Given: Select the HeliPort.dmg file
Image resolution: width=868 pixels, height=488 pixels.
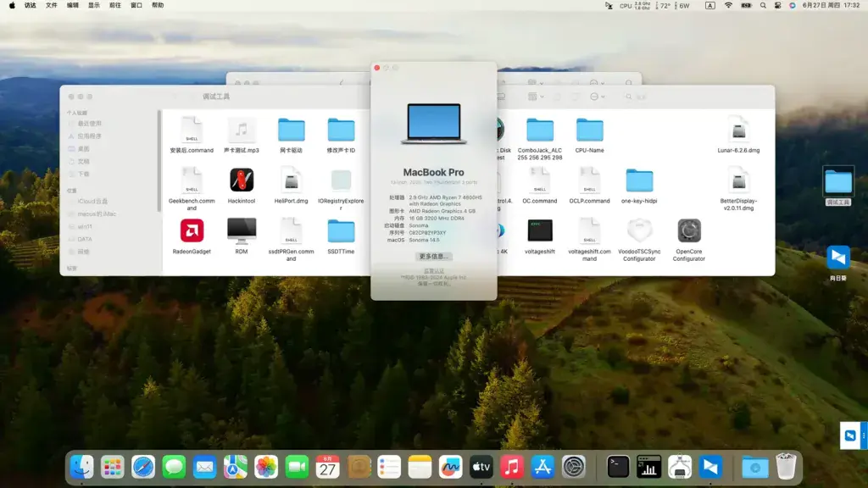Looking at the screenshot, I should click(x=292, y=180).
